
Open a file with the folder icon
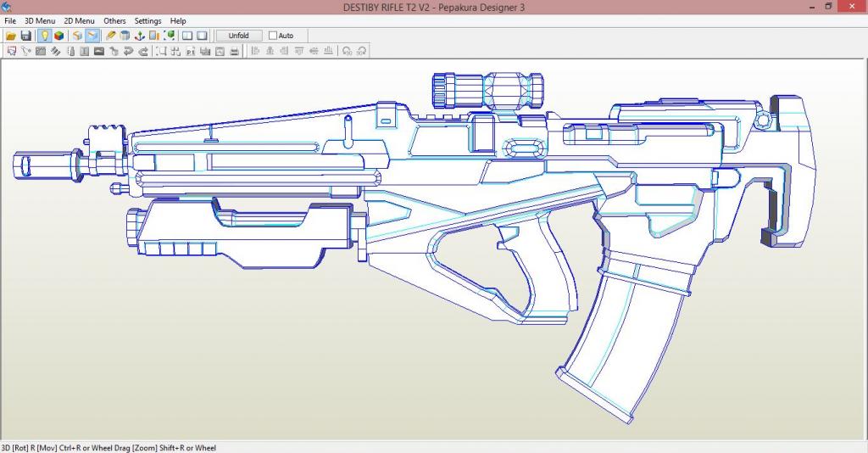(11, 36)
